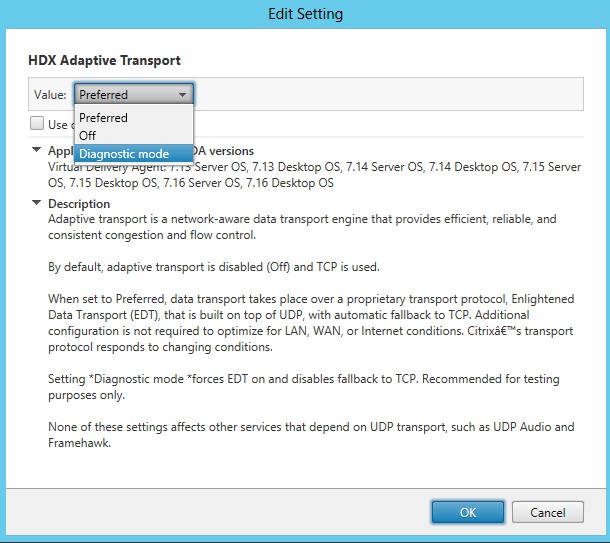Select Diagnostic mode from the dropdown list
Viewport: 610px width, 543px height.
tap(124, 154)
